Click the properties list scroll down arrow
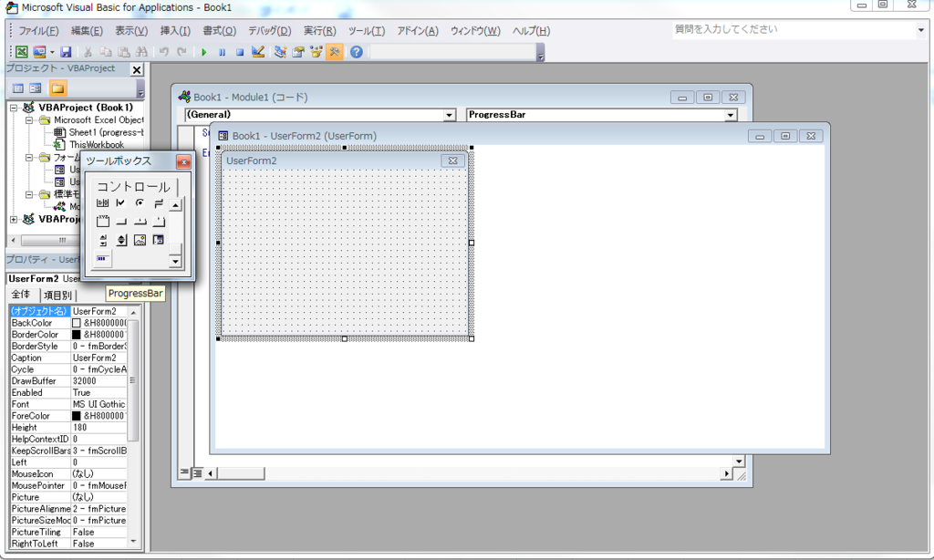The height and width of the screenshot is (560, 934). coord(133,542)
